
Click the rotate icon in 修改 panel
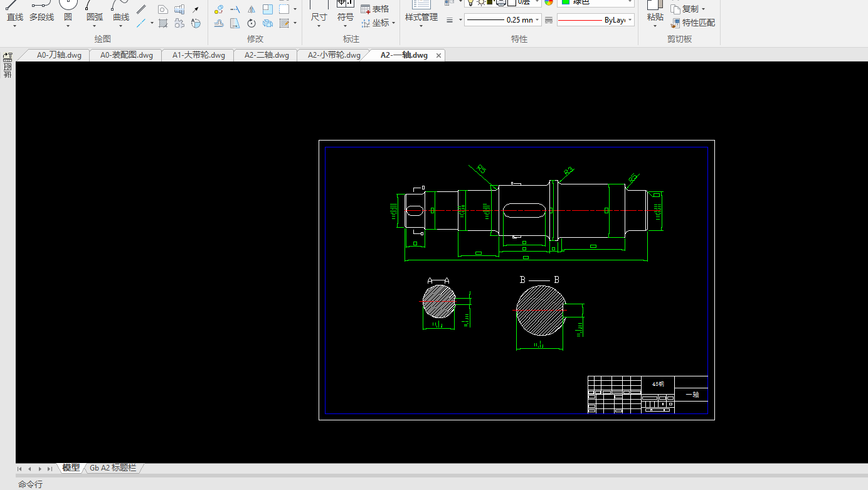click(x=251, y=23)
